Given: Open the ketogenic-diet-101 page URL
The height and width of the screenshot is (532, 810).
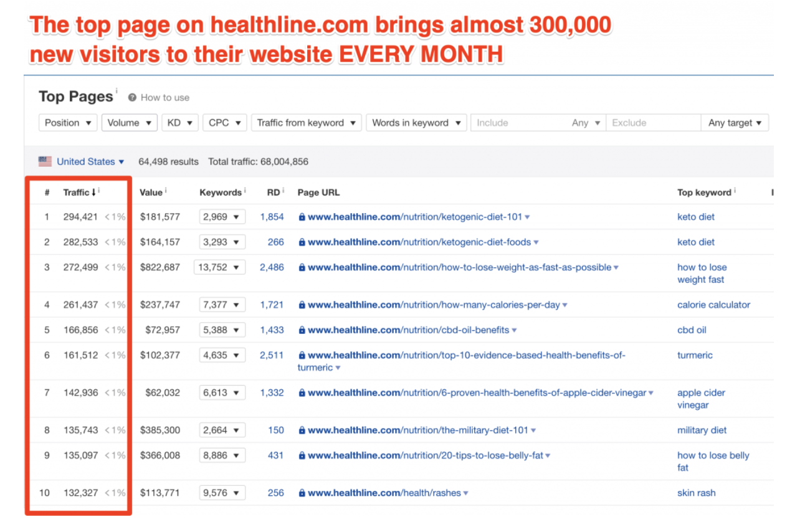Looking at the screenshot, I should coord(415,217).
